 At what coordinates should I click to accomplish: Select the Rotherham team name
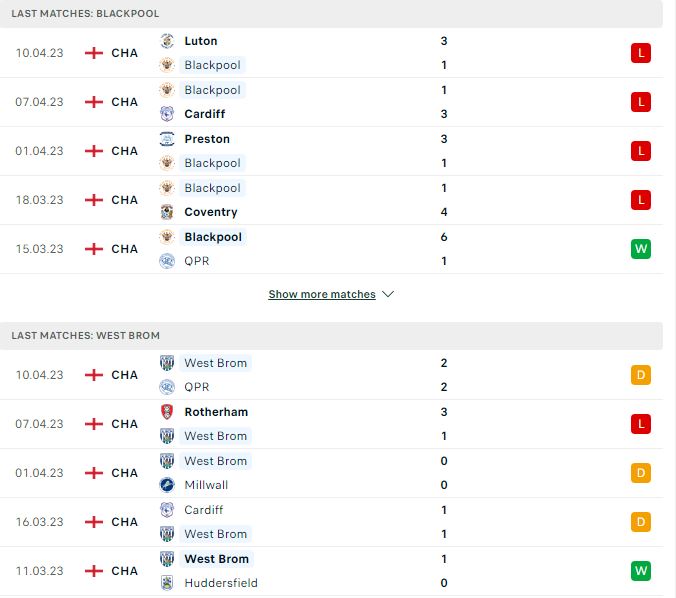(x=216, y=412)
